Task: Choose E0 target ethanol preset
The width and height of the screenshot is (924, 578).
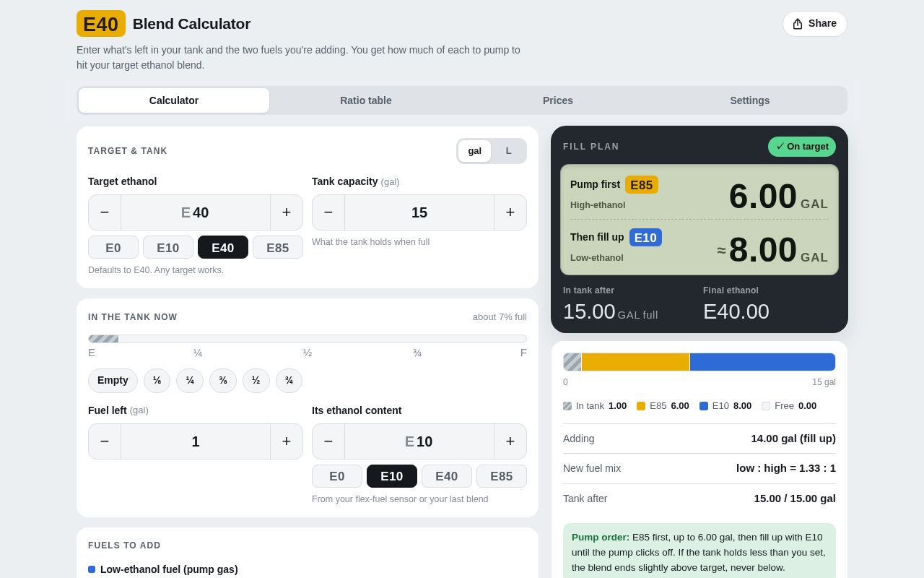Action: [113, 247]
